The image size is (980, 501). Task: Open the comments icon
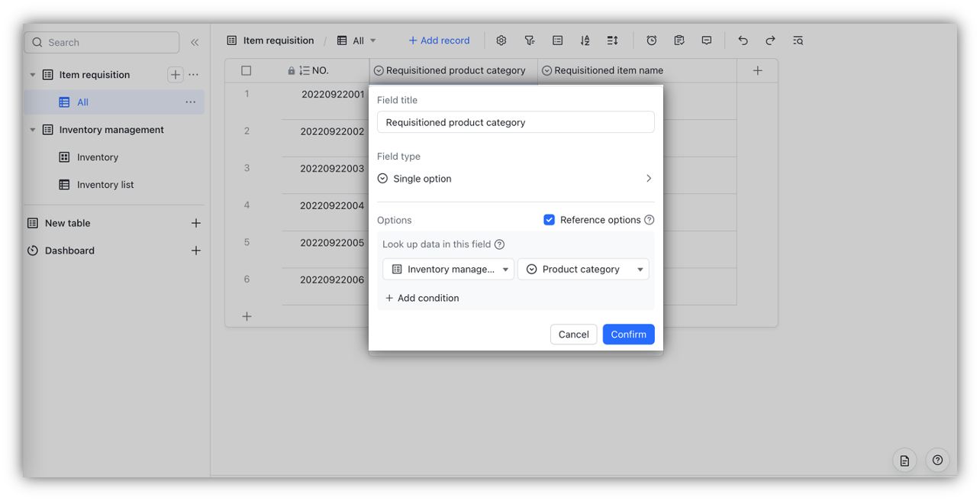[x=706, y=40]
